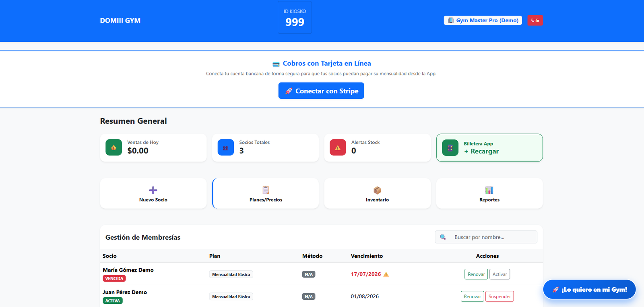Click the ID KIOSKO 999 box

coord(295,17)
